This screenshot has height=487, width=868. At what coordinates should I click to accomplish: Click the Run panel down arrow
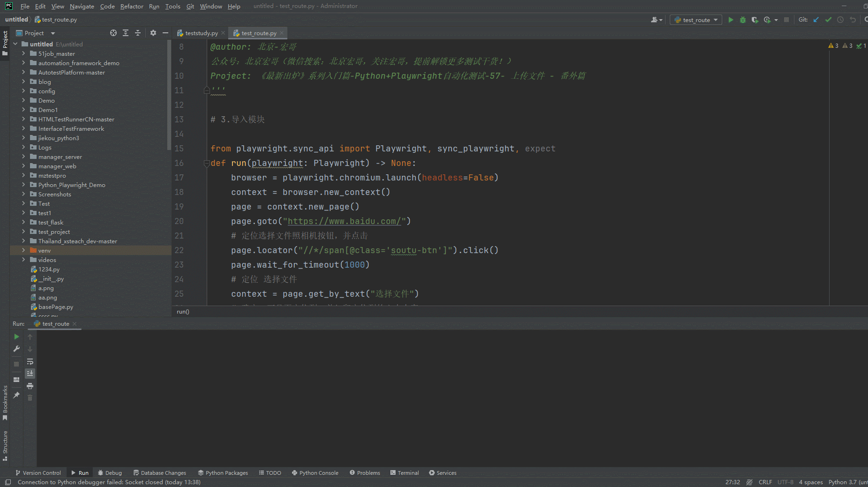tap(30, 349)
